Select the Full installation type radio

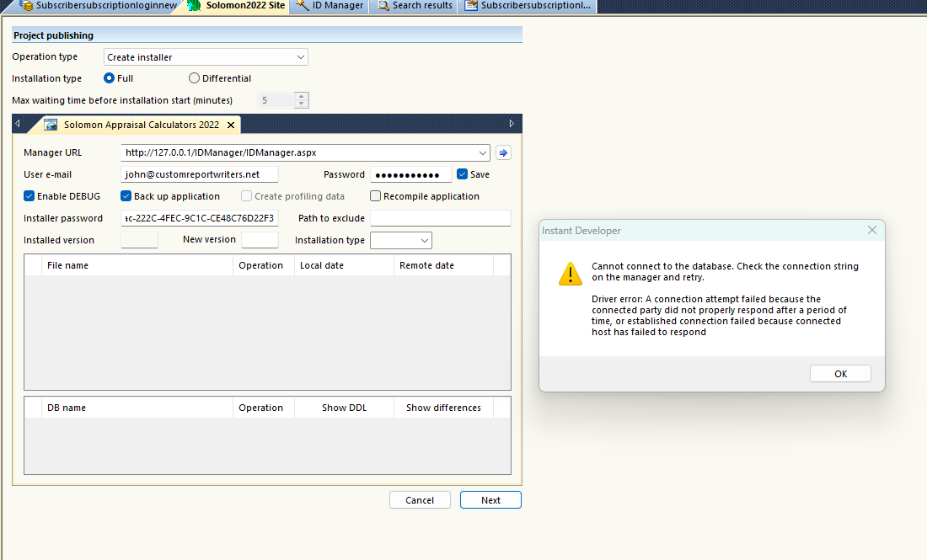109,78
